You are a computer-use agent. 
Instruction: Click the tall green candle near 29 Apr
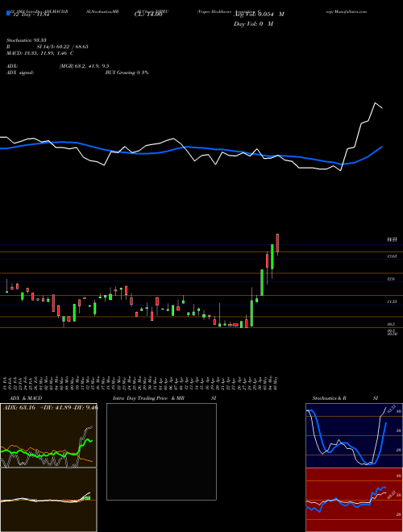pos(251,314)
